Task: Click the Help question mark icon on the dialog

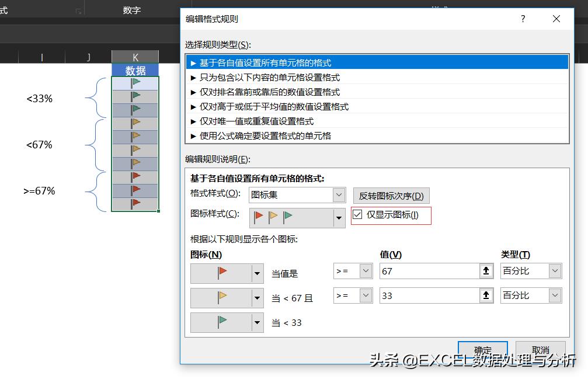Action: 523,19
